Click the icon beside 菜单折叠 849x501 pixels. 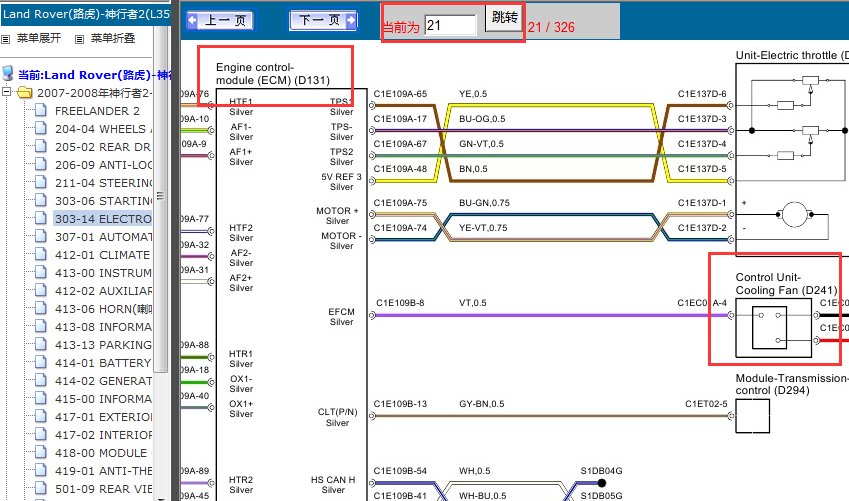(80, 39)
